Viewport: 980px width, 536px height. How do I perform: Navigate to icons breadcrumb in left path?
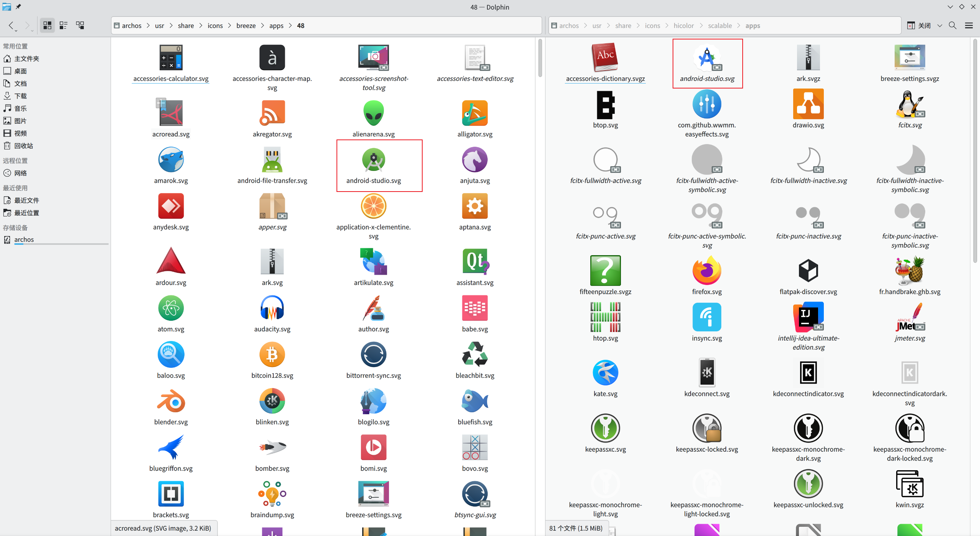pyautogui.click(x=215, y=26)
